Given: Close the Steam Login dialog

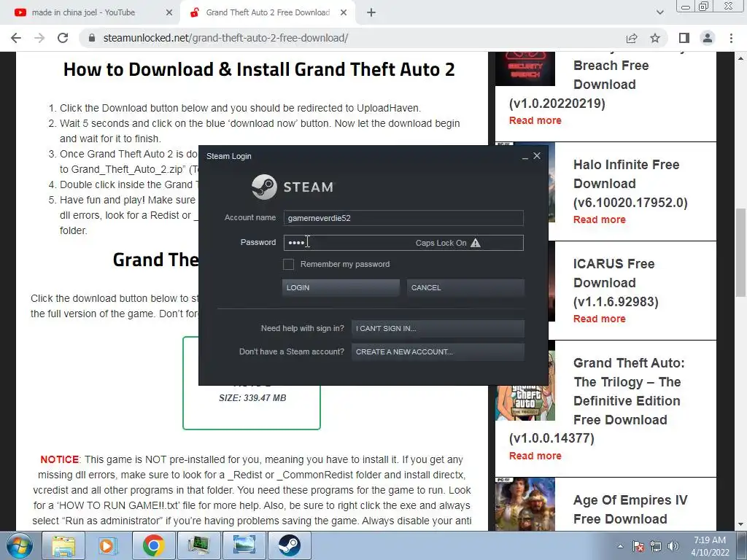Looking at the screenshot, I should click(x=537, y=156).
